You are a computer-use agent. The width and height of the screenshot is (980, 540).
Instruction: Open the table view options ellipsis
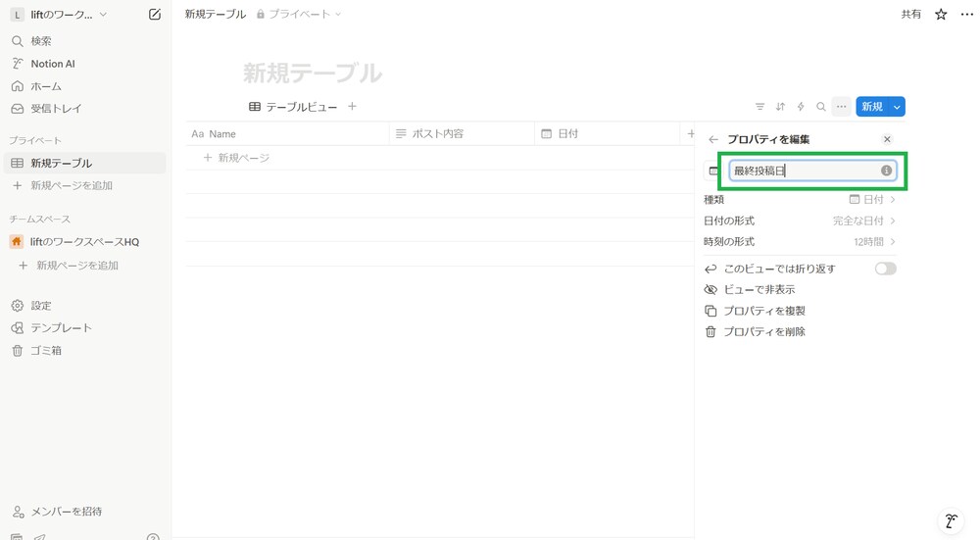point(842,107)
